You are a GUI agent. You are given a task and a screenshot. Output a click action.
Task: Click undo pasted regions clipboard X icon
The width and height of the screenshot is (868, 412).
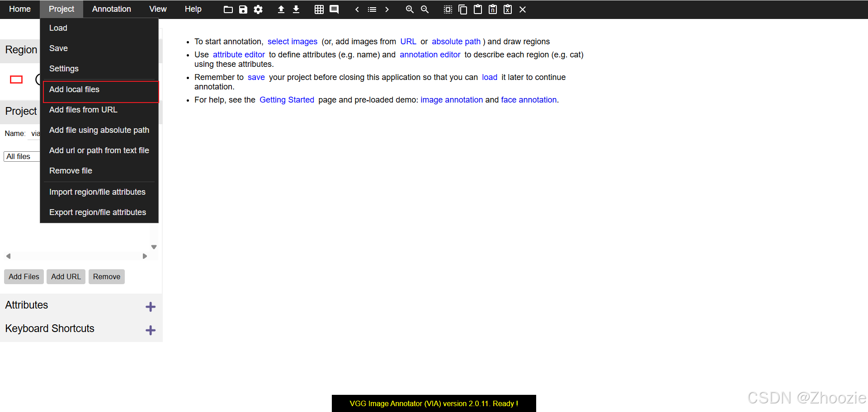tap(508, 9)
